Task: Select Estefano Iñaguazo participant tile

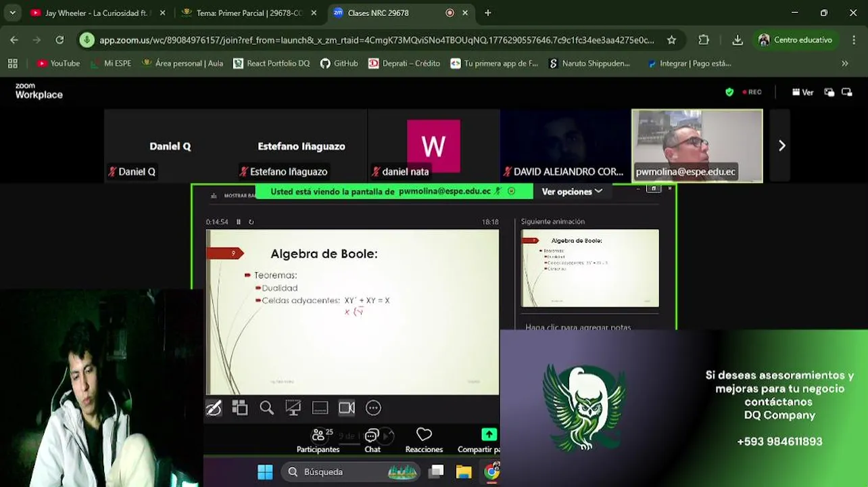Action: coord(302,145)
